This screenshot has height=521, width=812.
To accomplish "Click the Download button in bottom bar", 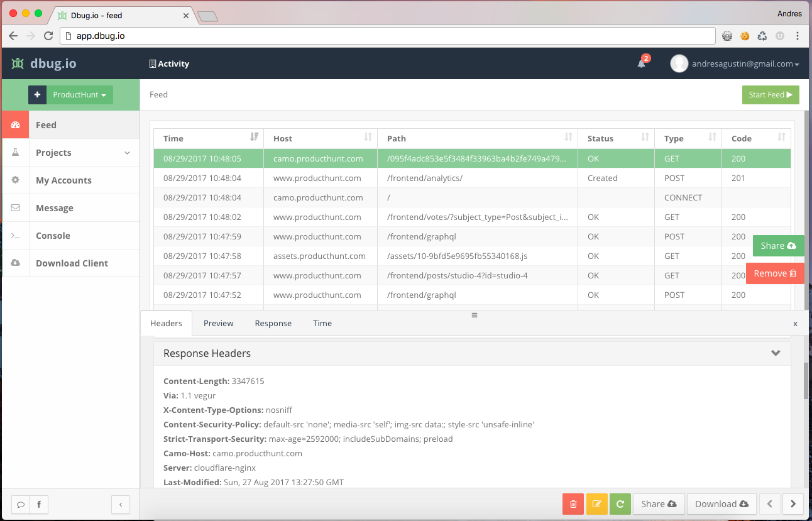I will pos(721,504).
